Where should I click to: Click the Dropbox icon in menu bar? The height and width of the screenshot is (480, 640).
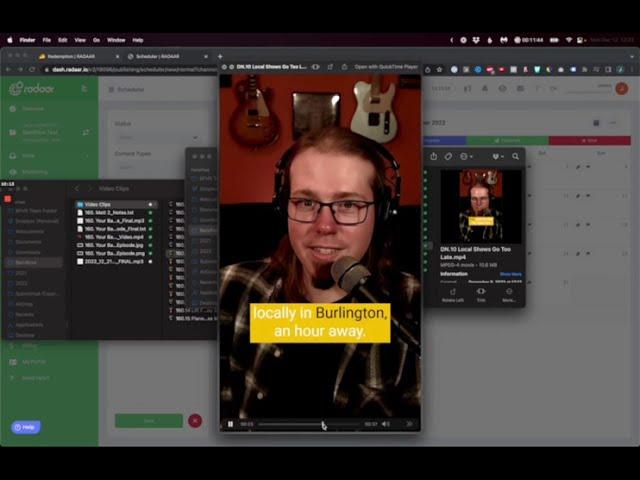point(476,40)
